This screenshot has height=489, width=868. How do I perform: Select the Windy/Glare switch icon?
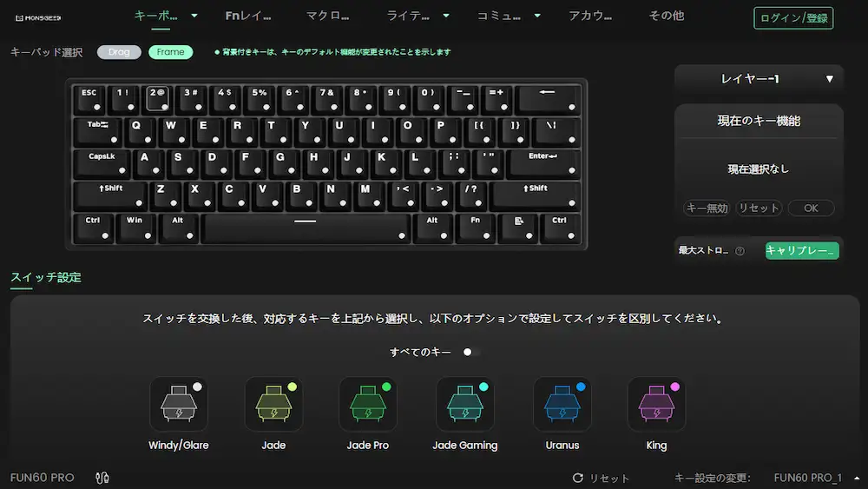pyautogui.click(x=179, y=404)
